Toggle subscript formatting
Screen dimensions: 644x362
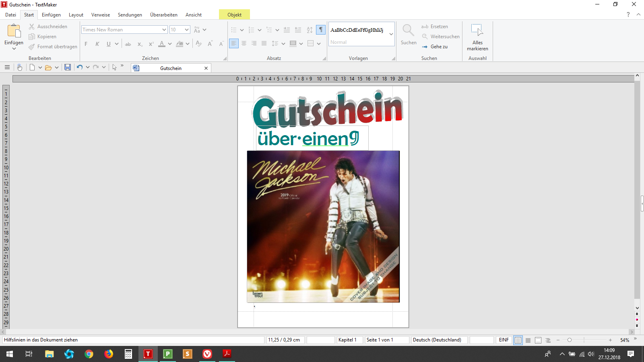(x=140, y=44)
